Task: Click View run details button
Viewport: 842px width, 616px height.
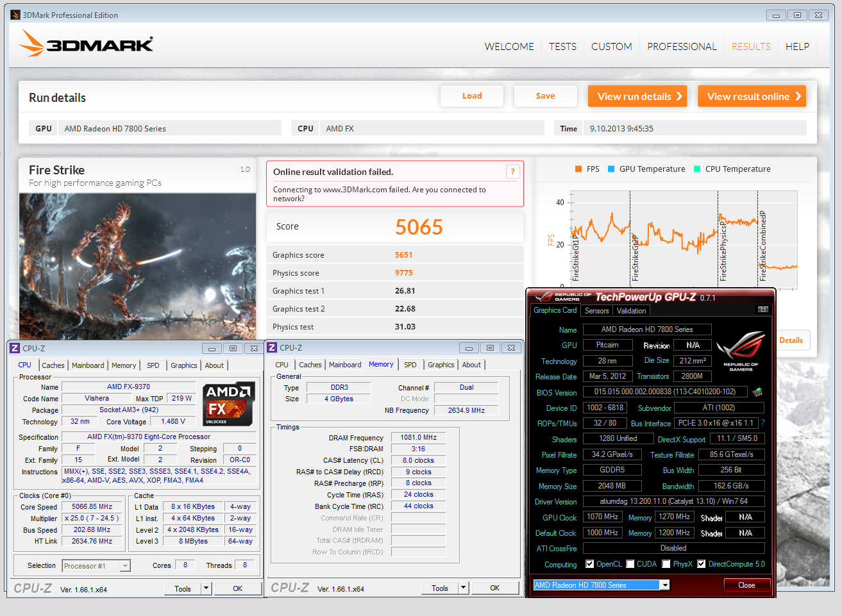Action: (x=637, y=96)
